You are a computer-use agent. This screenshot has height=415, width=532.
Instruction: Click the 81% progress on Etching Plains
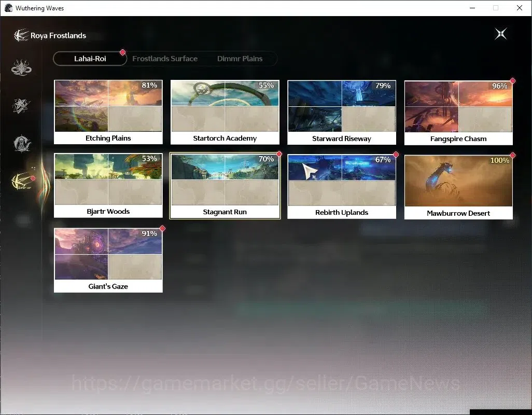(x=149, y=85)
